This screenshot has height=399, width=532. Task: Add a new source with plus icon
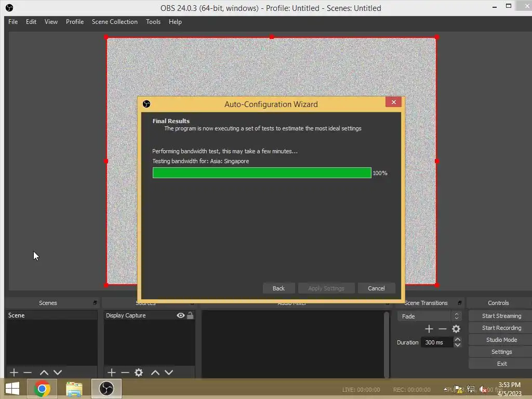(111, 373)
